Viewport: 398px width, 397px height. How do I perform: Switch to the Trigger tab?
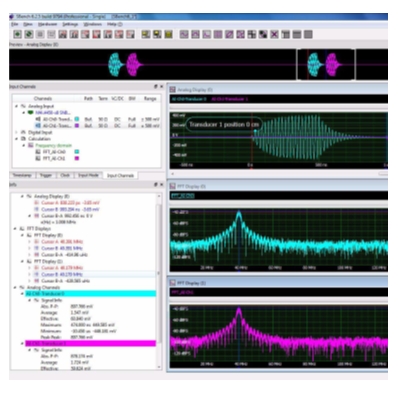click(46, 175)
